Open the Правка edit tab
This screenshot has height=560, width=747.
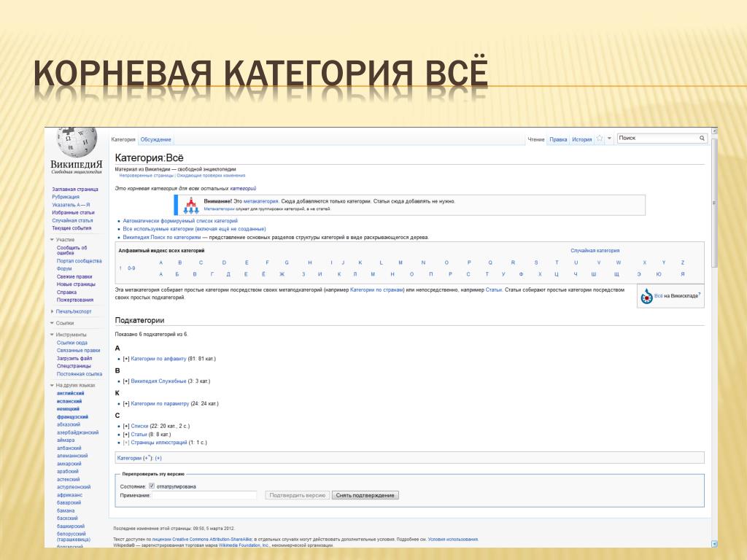tap(558, 139)
